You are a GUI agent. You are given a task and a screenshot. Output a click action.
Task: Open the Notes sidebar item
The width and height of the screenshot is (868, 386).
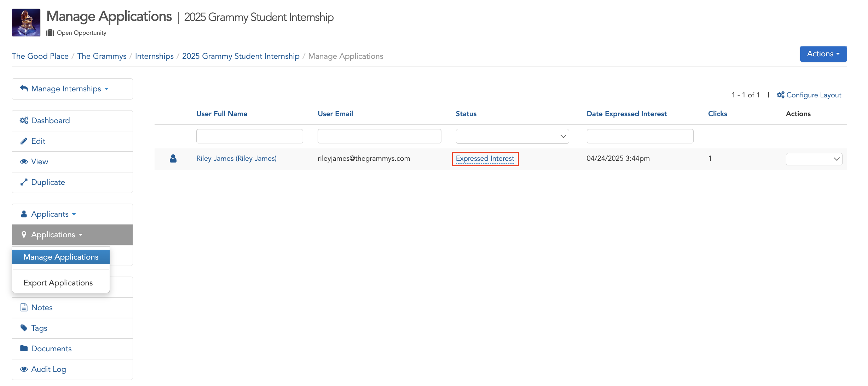coord(72,307)
